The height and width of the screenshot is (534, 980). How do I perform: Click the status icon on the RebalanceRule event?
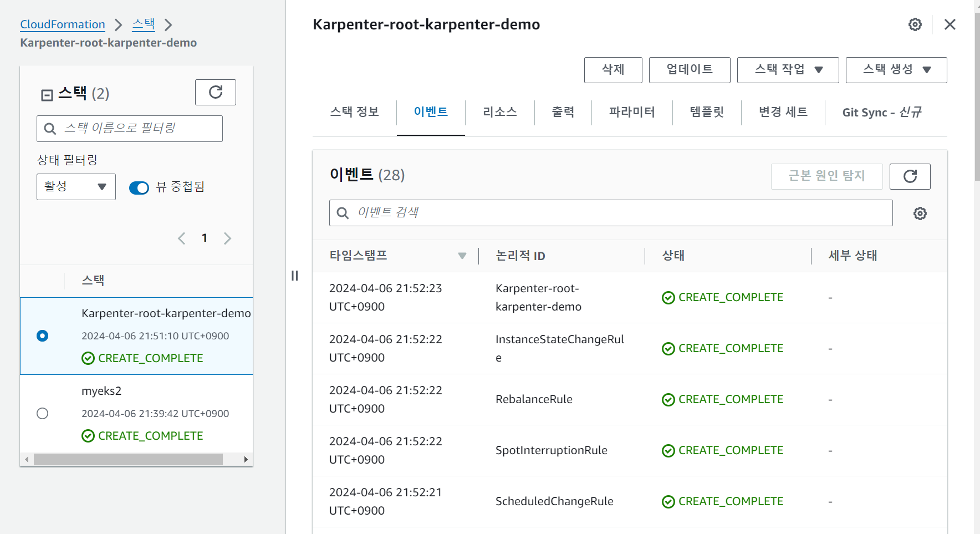(668, 400)
